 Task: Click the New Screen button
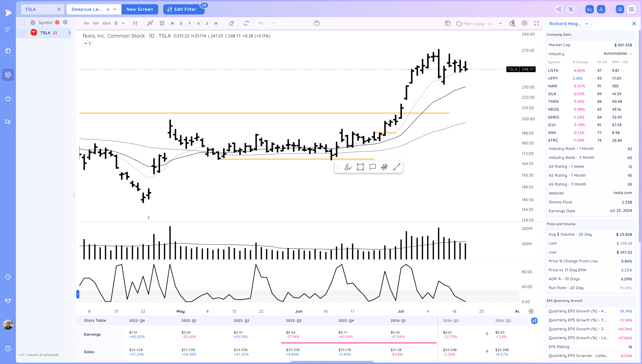[140, 9]
